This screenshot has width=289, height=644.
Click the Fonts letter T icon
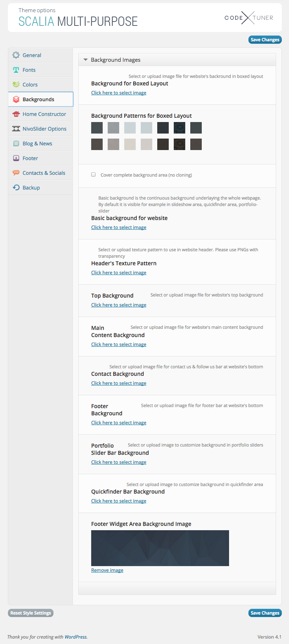tap(16, 70)
